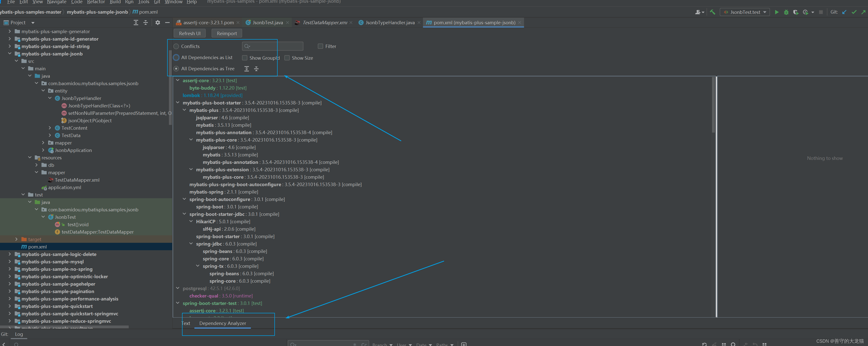Open the Refactor menu
Screen dimensions: 868x346
point(96,2)
